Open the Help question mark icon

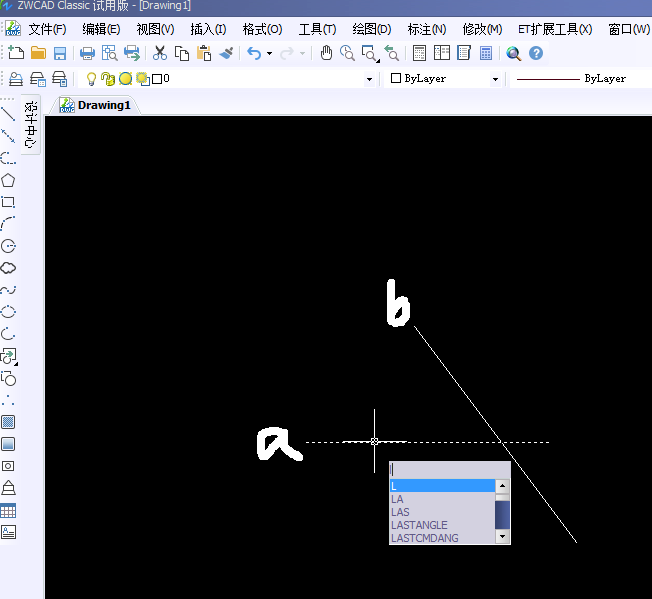(537, 53)
